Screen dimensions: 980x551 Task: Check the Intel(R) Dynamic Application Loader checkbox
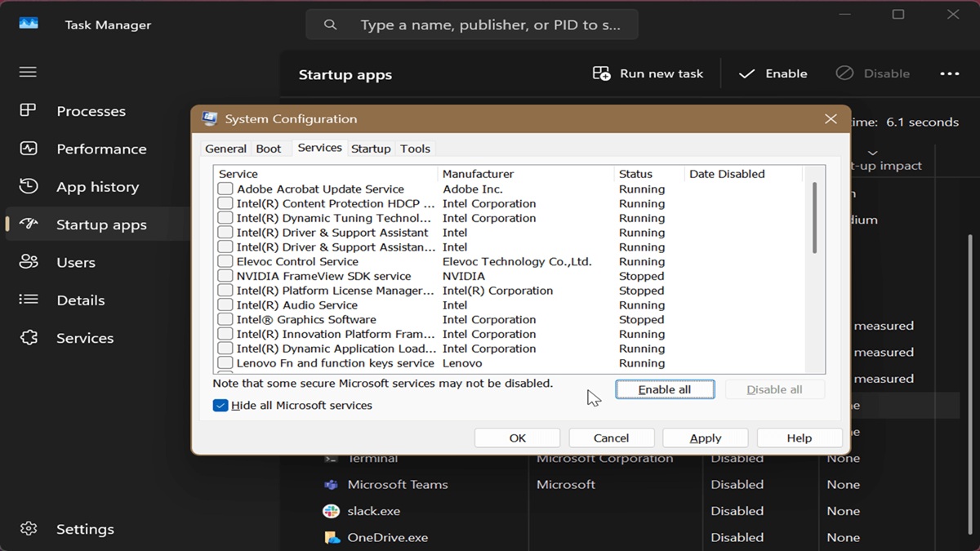(x=225, y=349)
